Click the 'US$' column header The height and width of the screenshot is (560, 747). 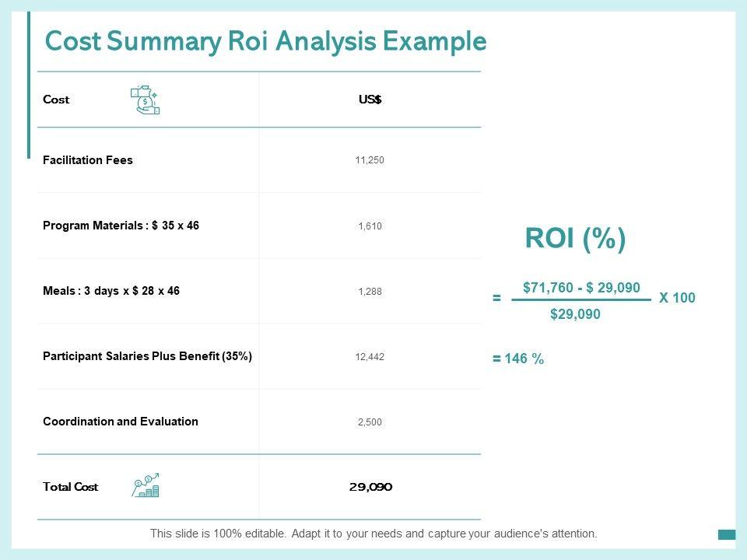pos(370,100)
